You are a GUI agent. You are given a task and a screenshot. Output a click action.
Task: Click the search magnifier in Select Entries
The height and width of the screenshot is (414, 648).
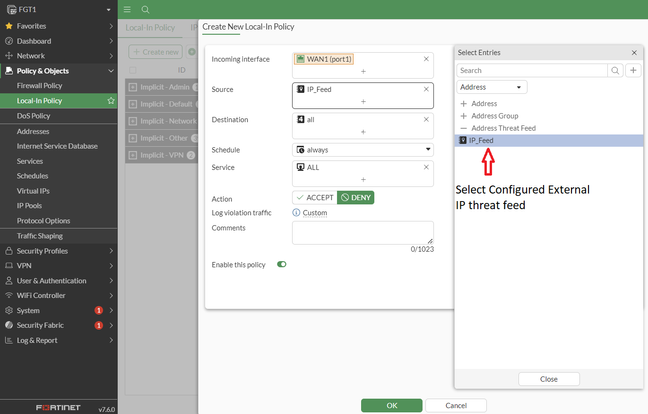pos(615,70)
